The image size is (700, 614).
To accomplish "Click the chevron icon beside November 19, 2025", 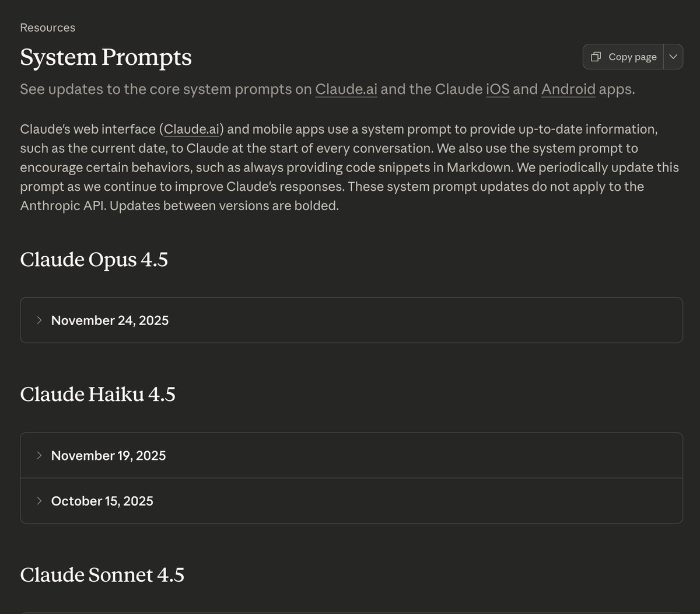I will (39, 455).
